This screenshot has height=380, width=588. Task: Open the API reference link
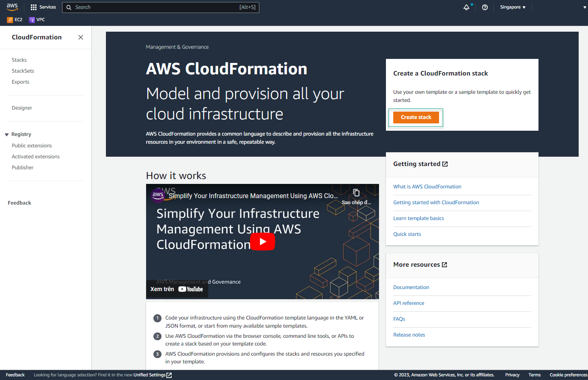(x=409, y=303)
